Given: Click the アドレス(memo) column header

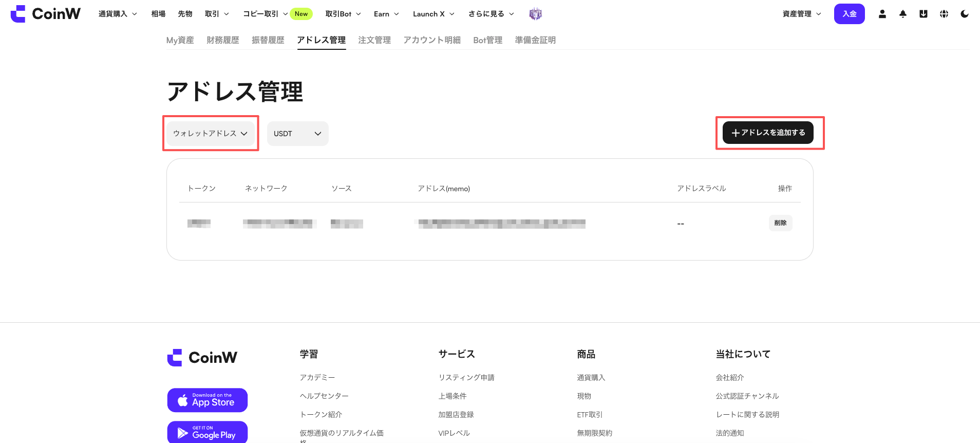Looking at the screenshot, I should pos(444,189).
